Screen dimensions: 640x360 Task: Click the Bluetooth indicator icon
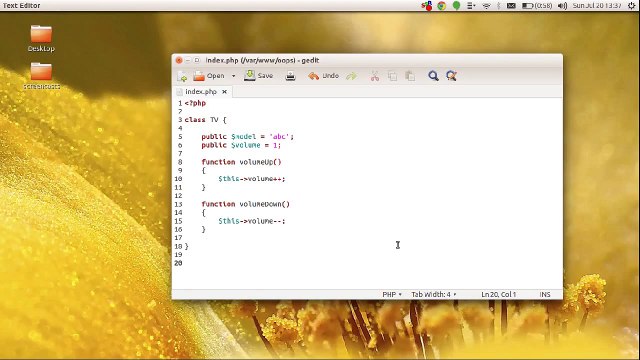(498, 6)
